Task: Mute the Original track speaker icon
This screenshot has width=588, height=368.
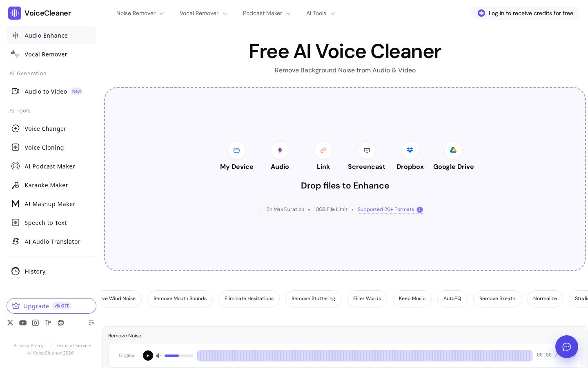Action: 158,356
